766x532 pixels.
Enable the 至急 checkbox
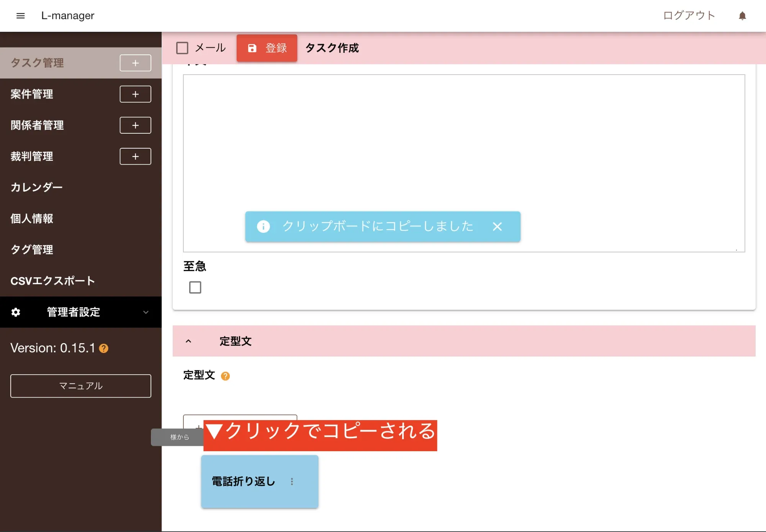coord(195,287)
